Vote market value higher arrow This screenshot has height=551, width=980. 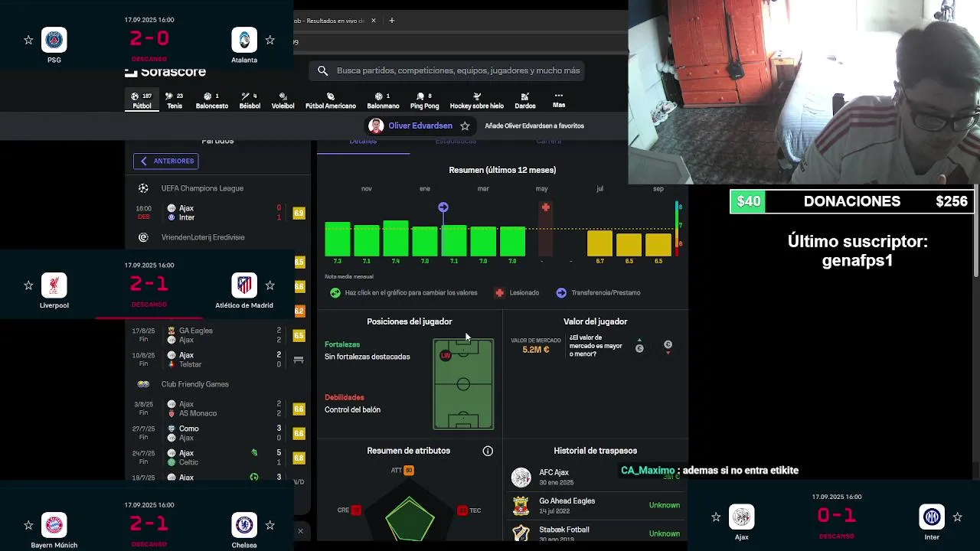639,346
